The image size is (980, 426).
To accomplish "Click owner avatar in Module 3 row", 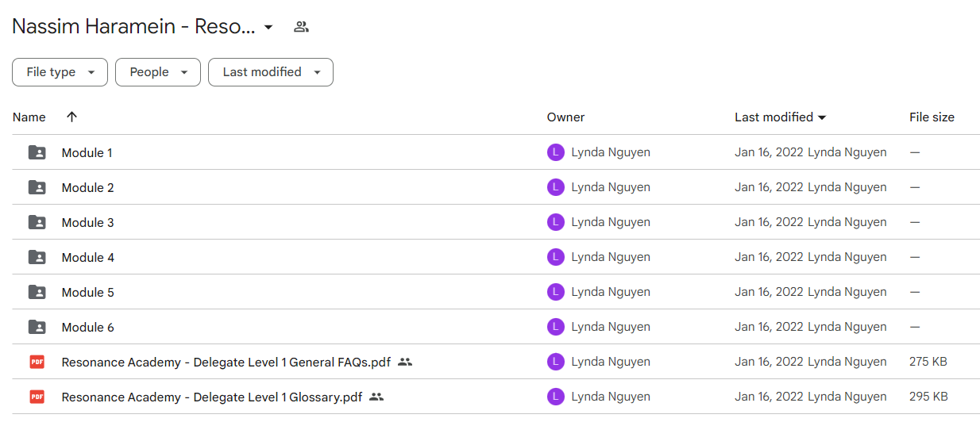I will (x=556, y=222).
